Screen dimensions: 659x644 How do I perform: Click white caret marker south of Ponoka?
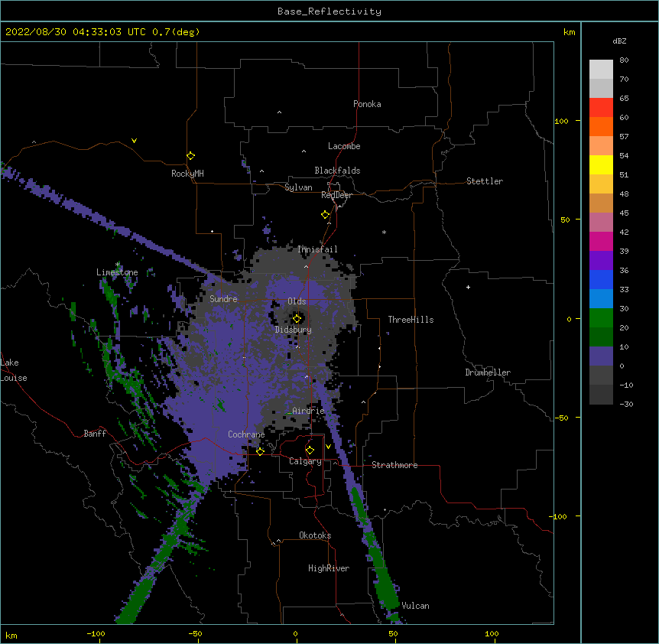(279, 112)
